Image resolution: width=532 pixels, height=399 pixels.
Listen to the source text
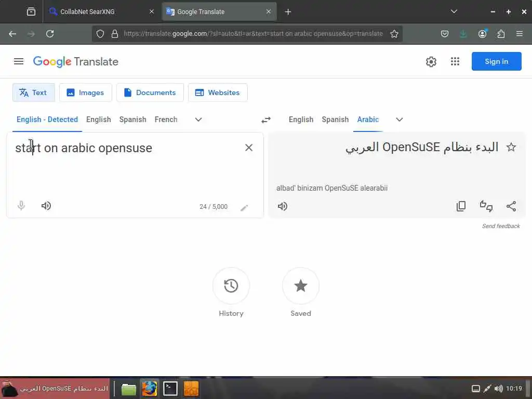click(x=46, y=206)
